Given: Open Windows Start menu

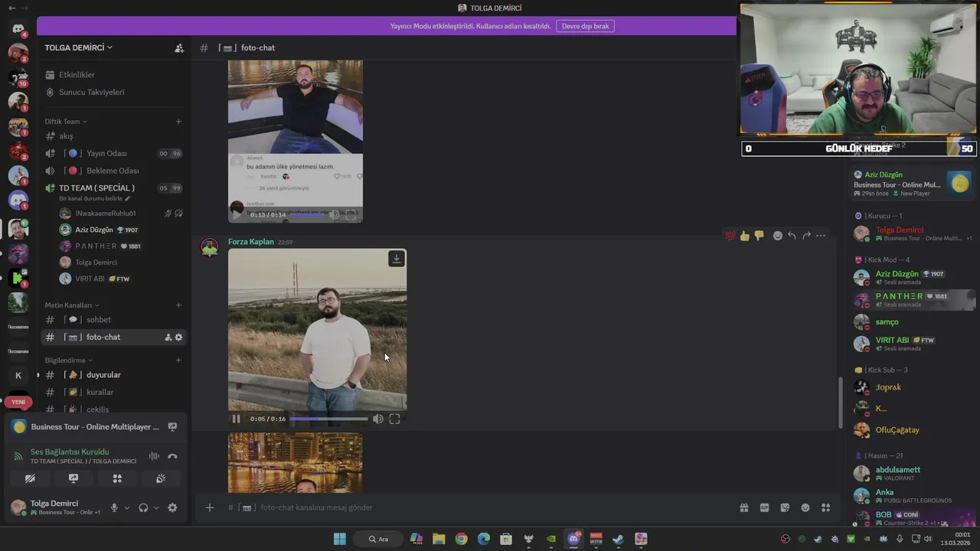Looking at the screenshot, I should [x=339, y=539].
